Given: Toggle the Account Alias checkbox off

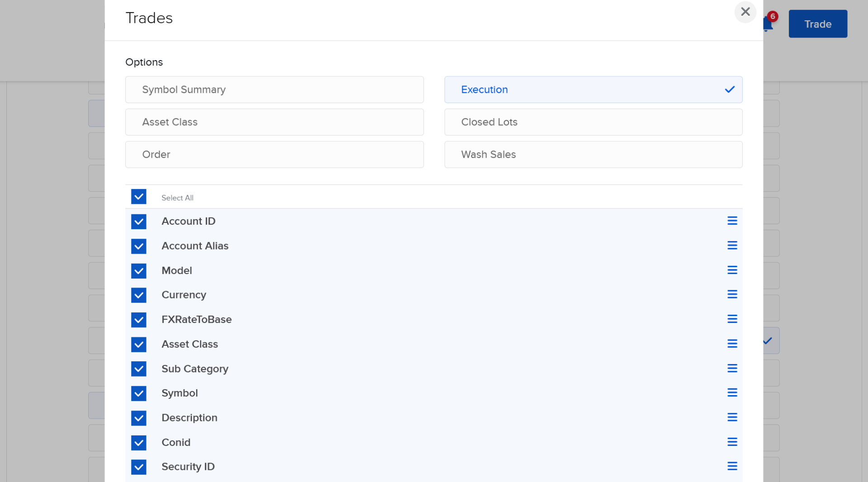Looking at the screenshot, I should coord(139,246).
